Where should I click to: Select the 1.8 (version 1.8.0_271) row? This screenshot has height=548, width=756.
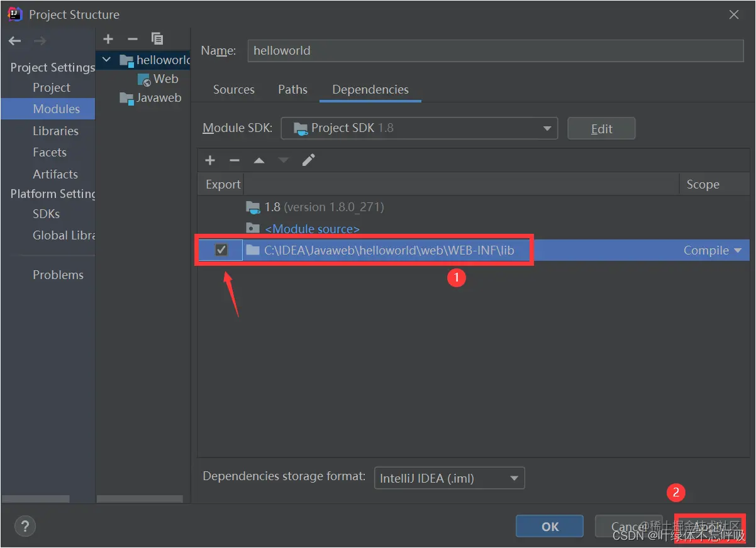click(x=473, y=207)
